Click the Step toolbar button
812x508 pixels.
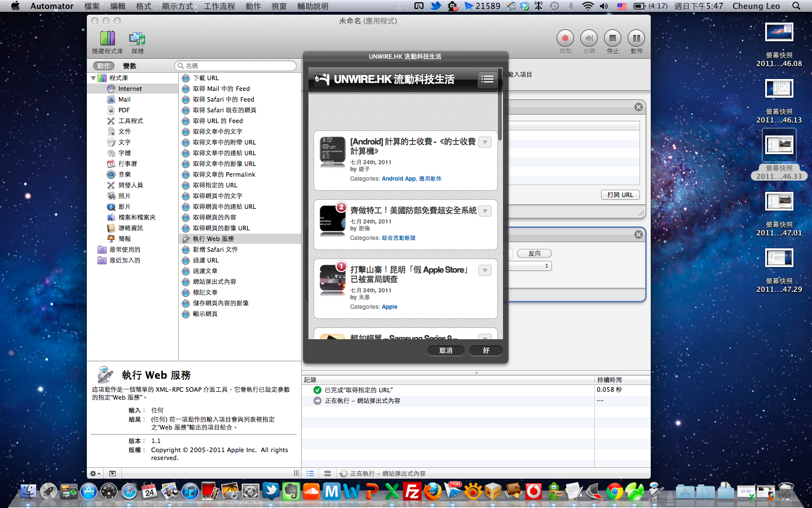point(589,38)
